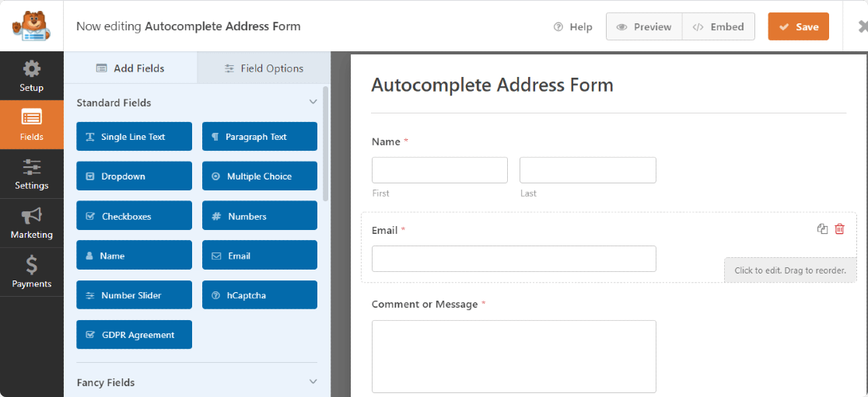
Task: Add an hCaptcha field
Action: tap(260, 295)
